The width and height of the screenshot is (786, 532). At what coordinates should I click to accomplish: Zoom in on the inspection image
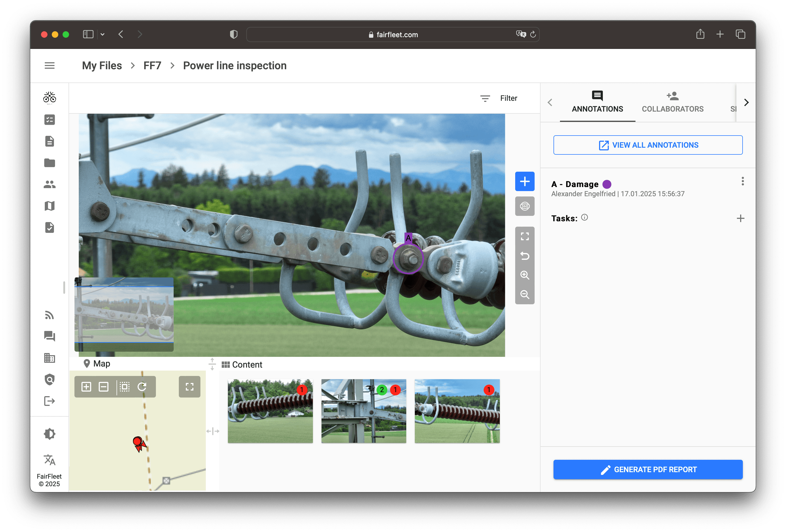pos(525,275)
